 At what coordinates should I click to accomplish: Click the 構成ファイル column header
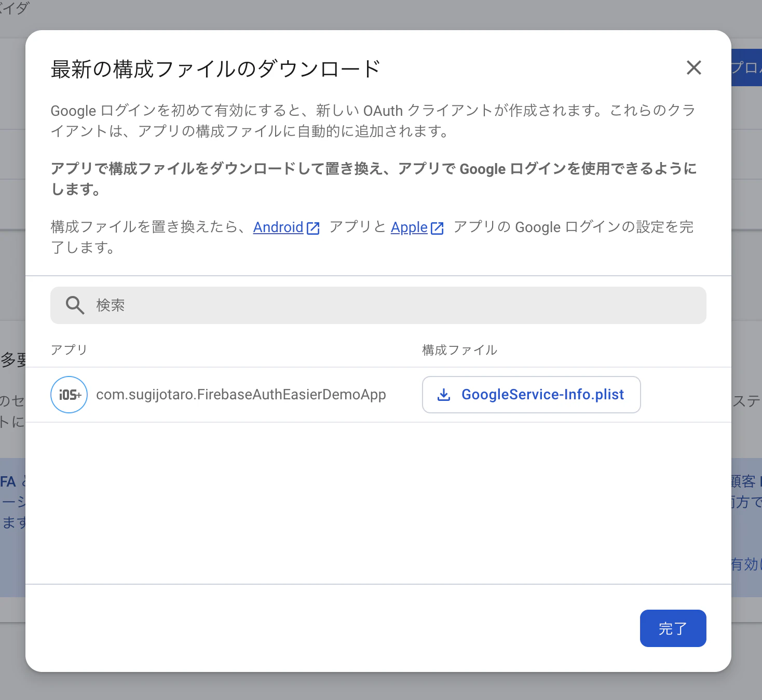(x=459, y=350)
